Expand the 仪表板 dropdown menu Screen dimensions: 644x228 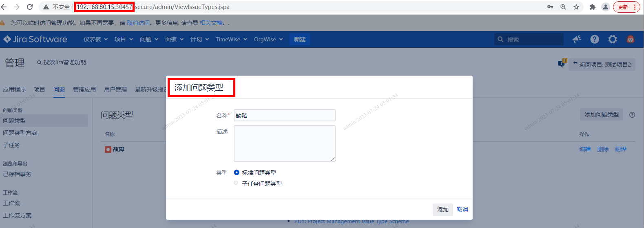click(x=95, y=39)
